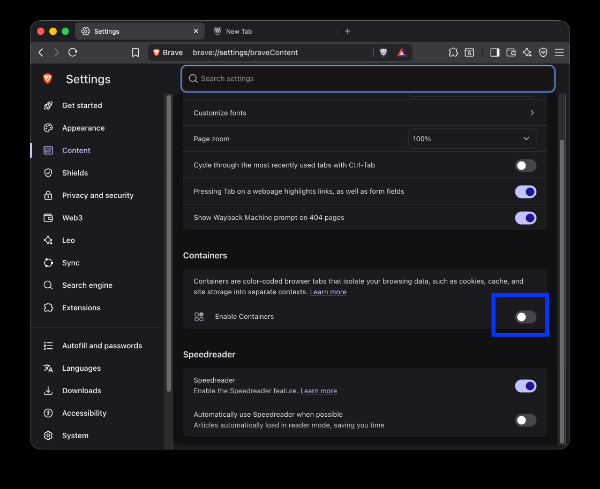Open Brave VPN shield icon in toolbar
600x489 pixels.
tap(543, 52)
